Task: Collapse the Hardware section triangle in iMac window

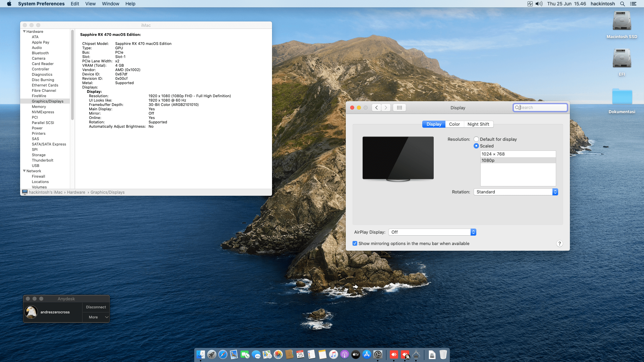Action: (24, 32)
